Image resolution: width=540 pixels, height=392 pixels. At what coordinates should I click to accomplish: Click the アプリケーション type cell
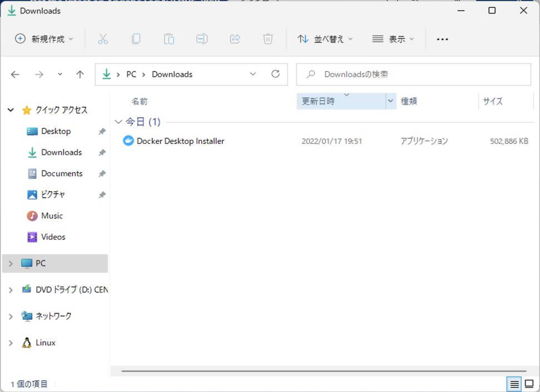(424, 141)
